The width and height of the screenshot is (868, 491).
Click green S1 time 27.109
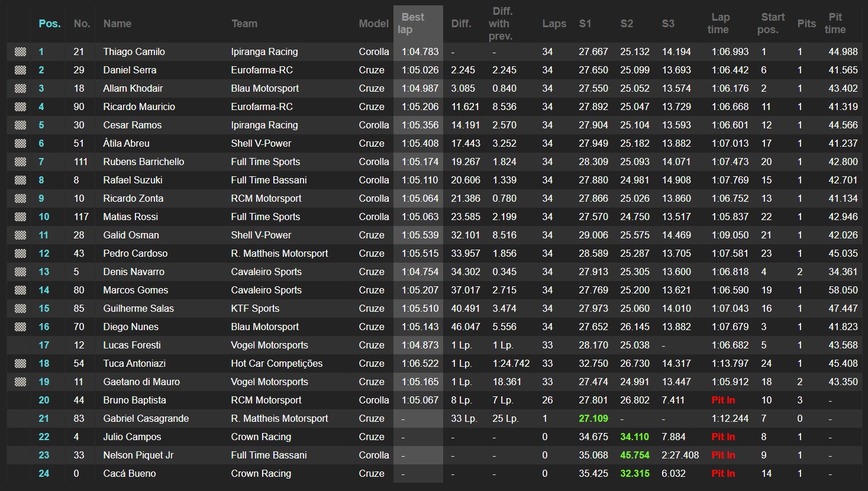[593, 419]
